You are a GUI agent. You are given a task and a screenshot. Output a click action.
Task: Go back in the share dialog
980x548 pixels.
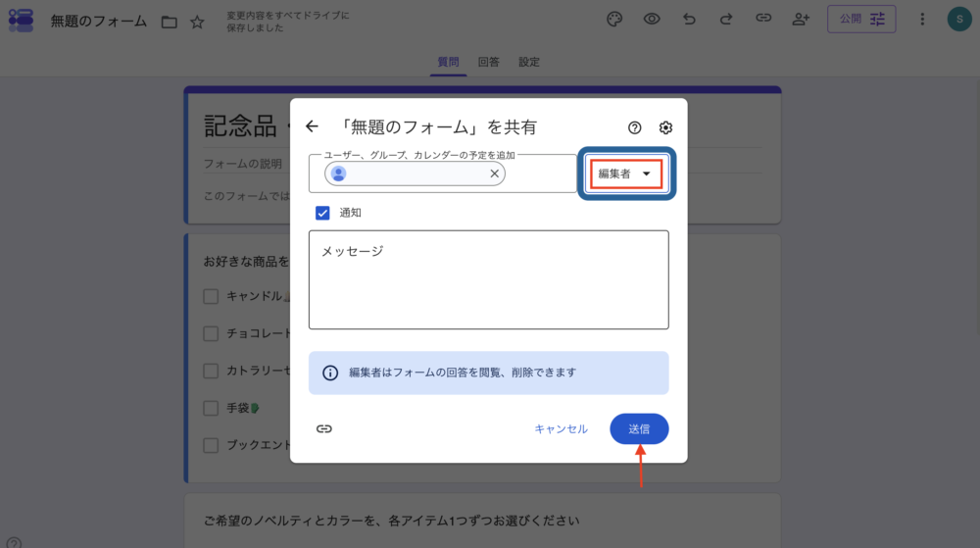click(x=312, y=126)
